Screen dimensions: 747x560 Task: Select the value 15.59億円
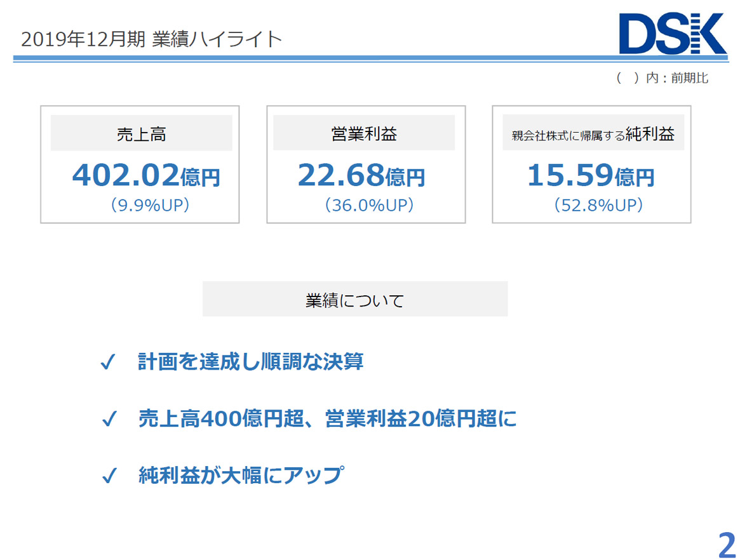[591, 175]
